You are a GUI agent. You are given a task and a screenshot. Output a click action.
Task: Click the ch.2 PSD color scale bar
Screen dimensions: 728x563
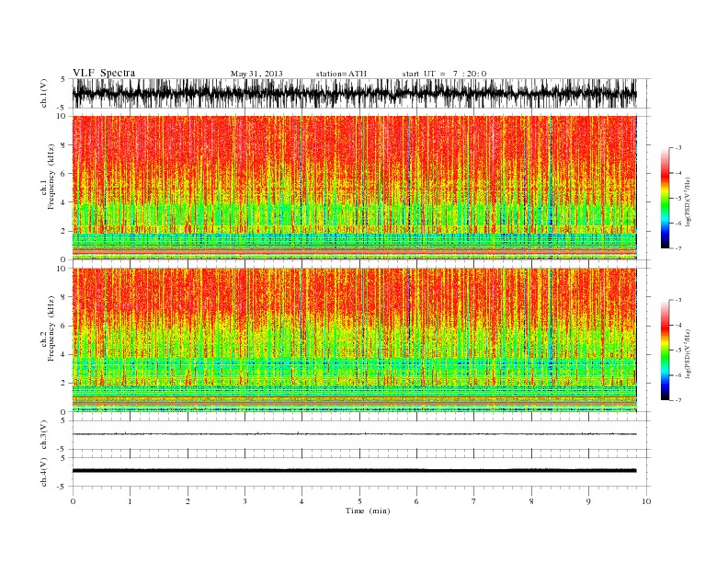point(665,350)
